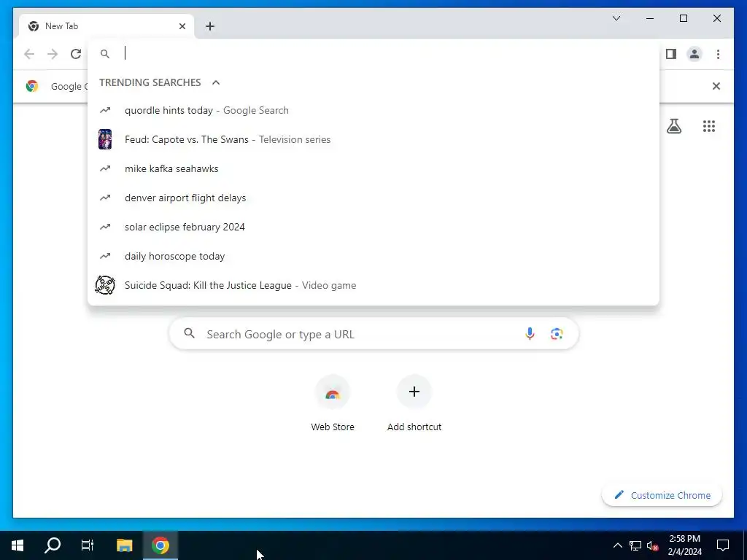Screen dimensions: 747x560
Task: Click the back navigation arrow
Action: pyautogui.click(x=29, y=54)
